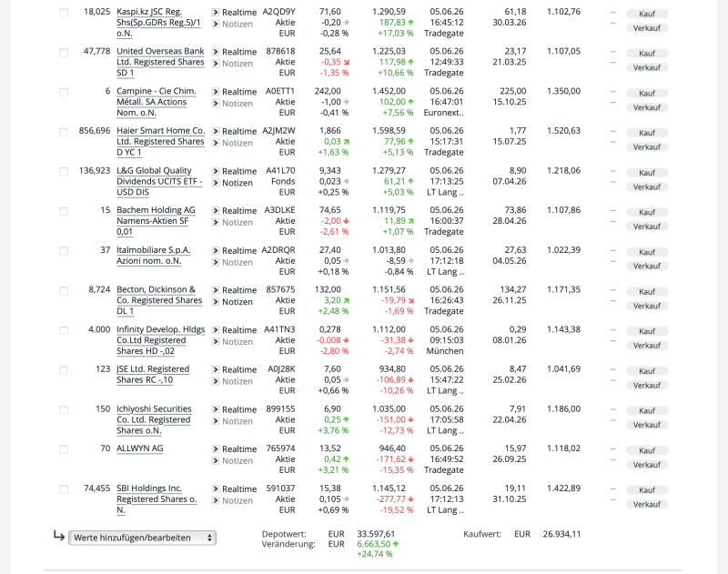Click Realtime arrow icon for ALLWYN AG
Viewport: 728px width, 574px height.
(216, 449)
